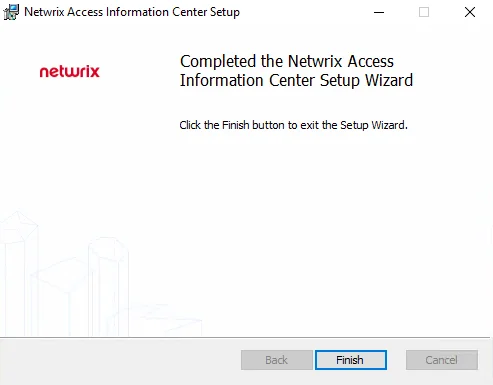The image size is (493, 385).
Task: Click the greyed-out Back button
Action: 276,360
